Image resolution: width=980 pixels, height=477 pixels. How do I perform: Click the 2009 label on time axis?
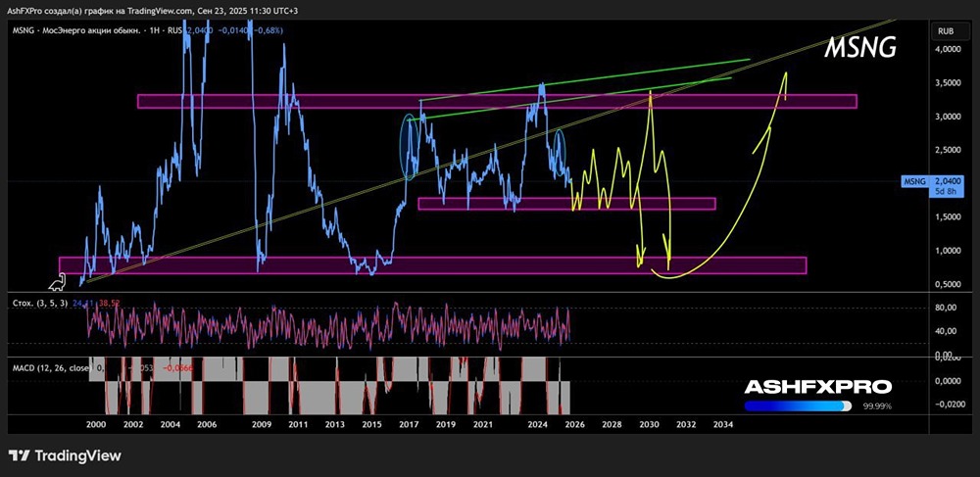coord(262,424)
